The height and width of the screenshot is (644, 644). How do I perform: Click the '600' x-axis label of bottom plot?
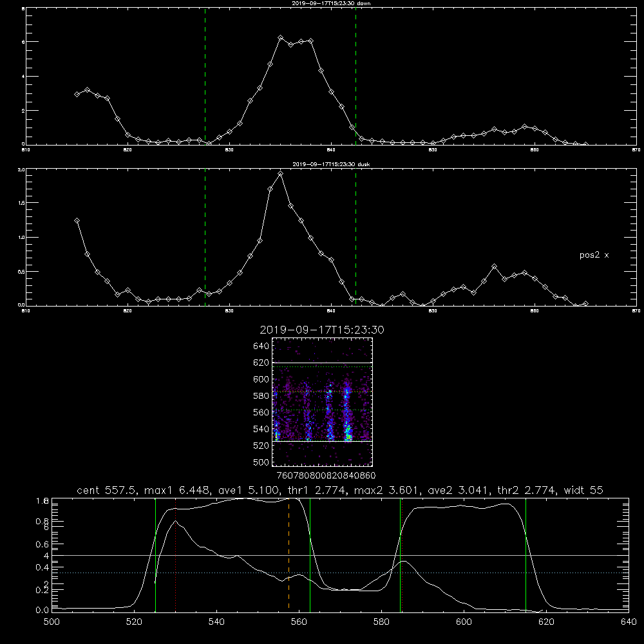(x=464, y=621)
